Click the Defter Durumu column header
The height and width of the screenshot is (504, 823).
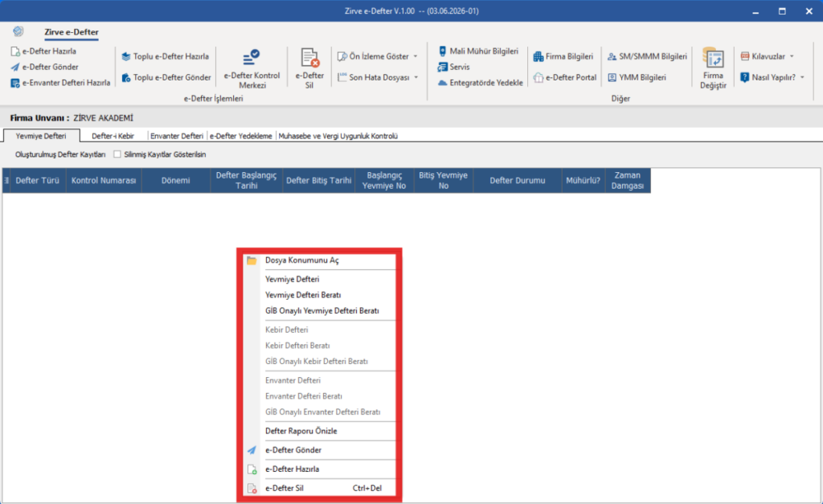518,181
